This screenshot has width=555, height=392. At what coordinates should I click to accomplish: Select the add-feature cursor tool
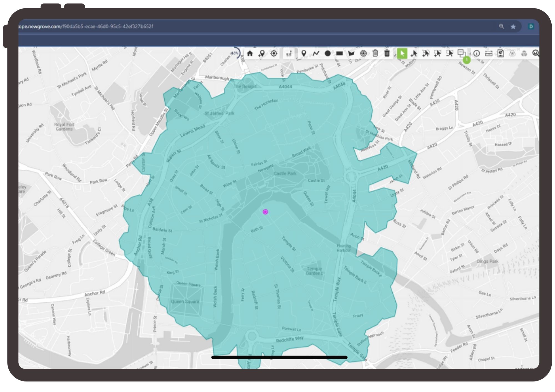point(414,54)
